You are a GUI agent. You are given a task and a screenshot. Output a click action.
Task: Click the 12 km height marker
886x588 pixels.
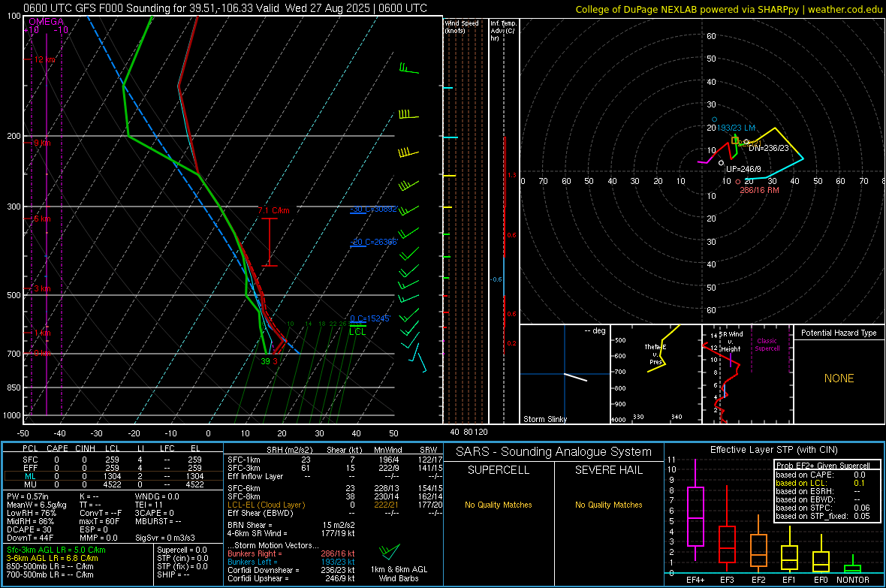point(44,59)
